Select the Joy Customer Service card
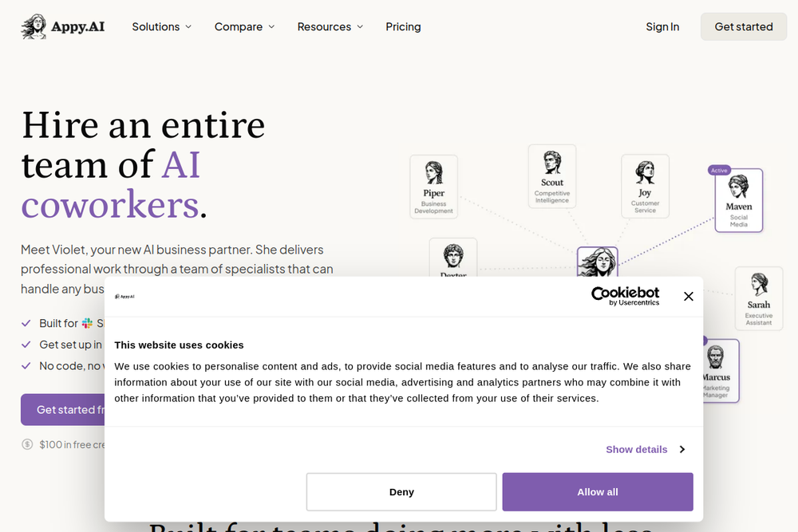 pyautogui.click(x=645, y=186)
